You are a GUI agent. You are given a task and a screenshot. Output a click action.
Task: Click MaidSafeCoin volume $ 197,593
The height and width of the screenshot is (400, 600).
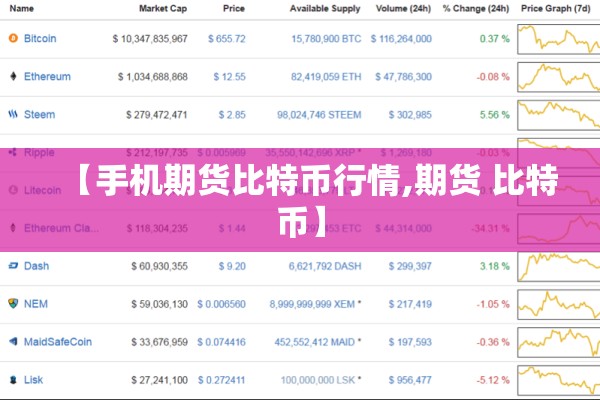(410, 342)
